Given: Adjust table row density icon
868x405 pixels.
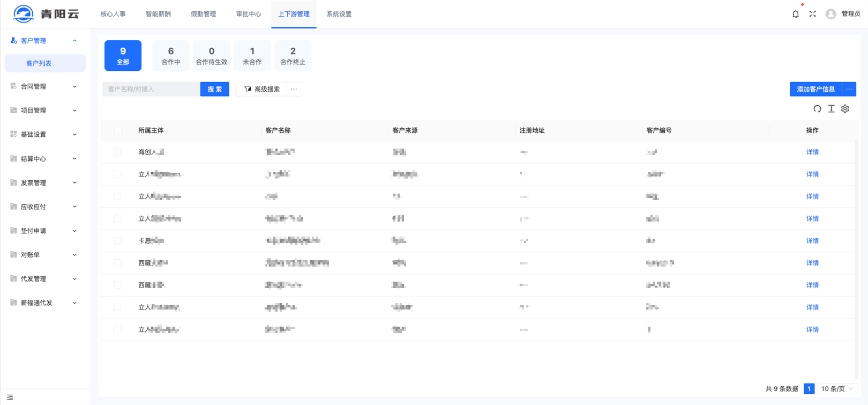Looking at the screenshot, I should tap(831, 109).
